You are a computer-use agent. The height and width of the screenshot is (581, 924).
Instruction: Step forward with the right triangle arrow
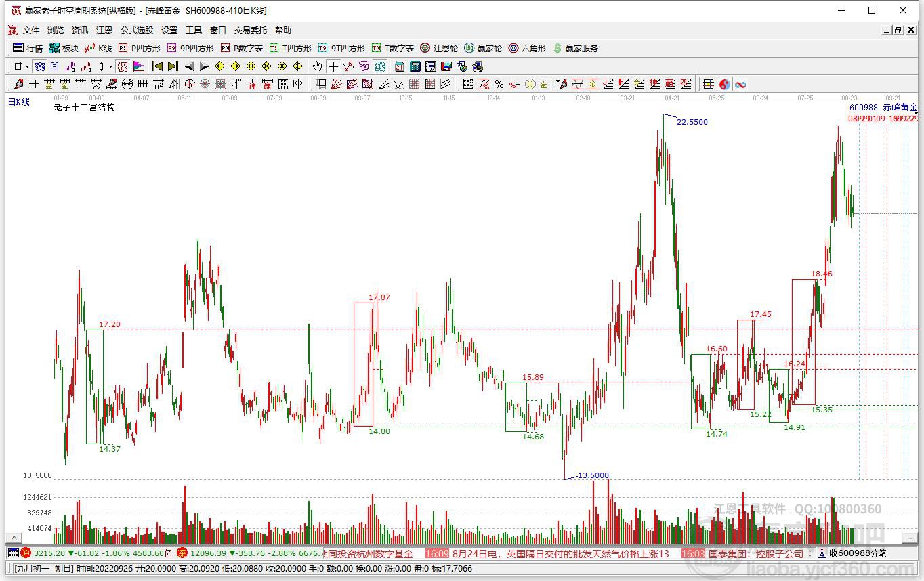coord(204,66)
